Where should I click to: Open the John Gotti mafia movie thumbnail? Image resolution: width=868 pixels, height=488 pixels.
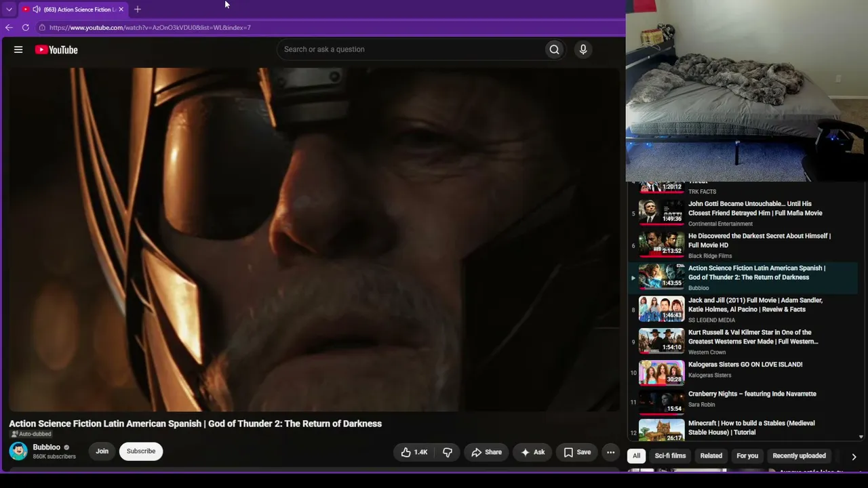click(x=661, y=211)
